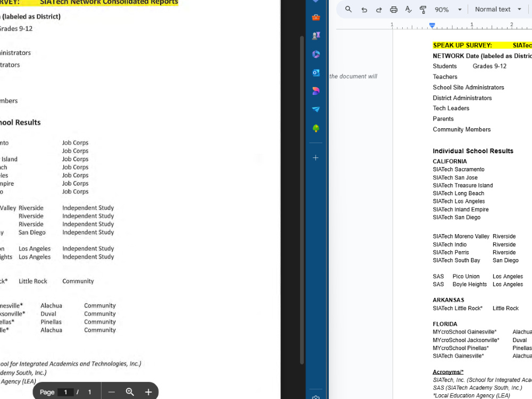Open the Normal text style dropdown
Image resolution: width=532 pixels, height=399 pixels.
498,10
